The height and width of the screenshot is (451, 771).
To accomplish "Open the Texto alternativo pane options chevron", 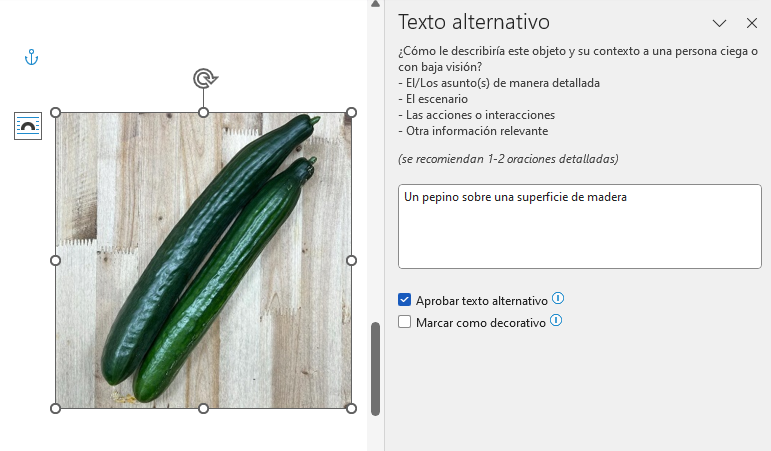I will tap(719, 23).
